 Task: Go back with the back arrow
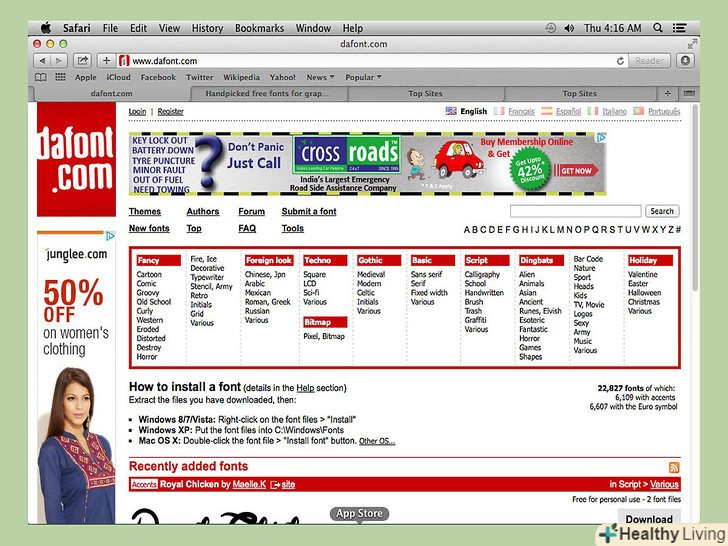[42, 60]
